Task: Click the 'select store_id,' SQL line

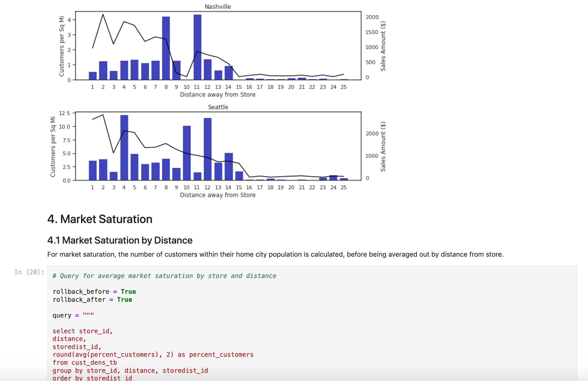Action: (x=82, y=331)
